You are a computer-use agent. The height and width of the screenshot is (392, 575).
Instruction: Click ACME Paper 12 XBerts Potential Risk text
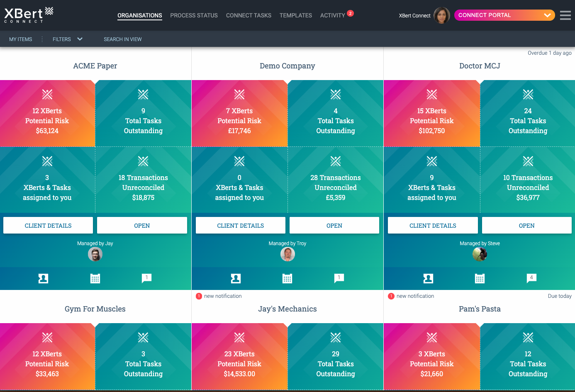pos(47,121)
